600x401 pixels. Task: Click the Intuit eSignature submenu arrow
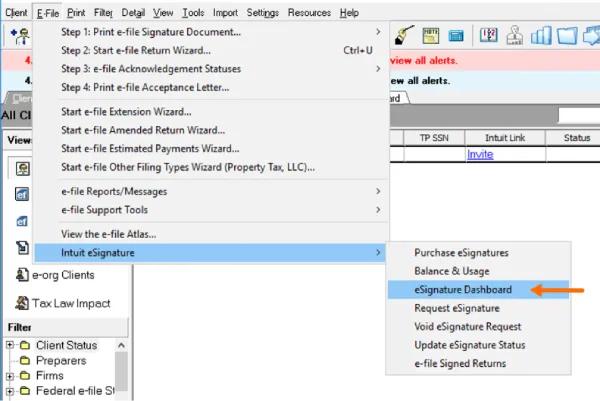378,253
